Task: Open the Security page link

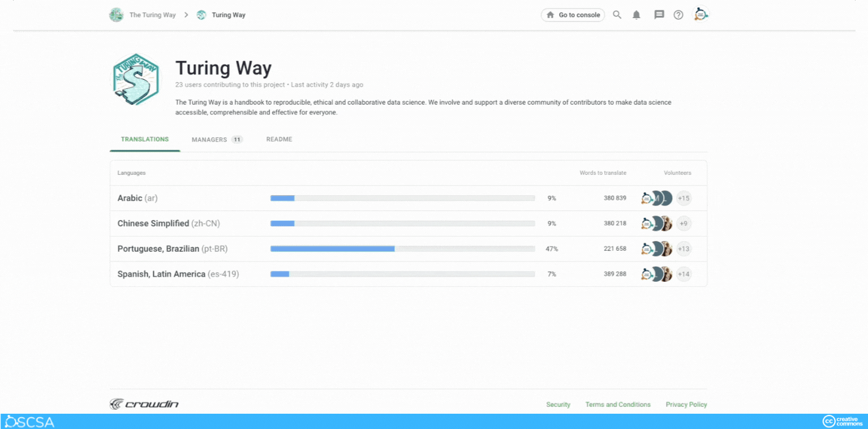Action: pos(558,404)
